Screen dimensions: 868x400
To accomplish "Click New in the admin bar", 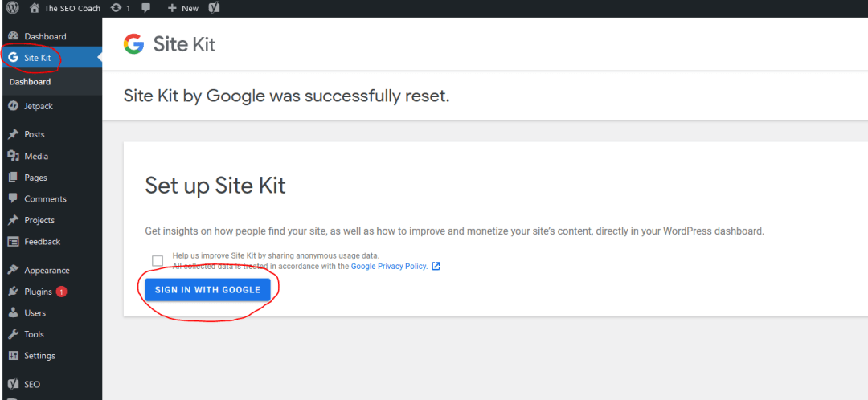I will coord(190,8).
